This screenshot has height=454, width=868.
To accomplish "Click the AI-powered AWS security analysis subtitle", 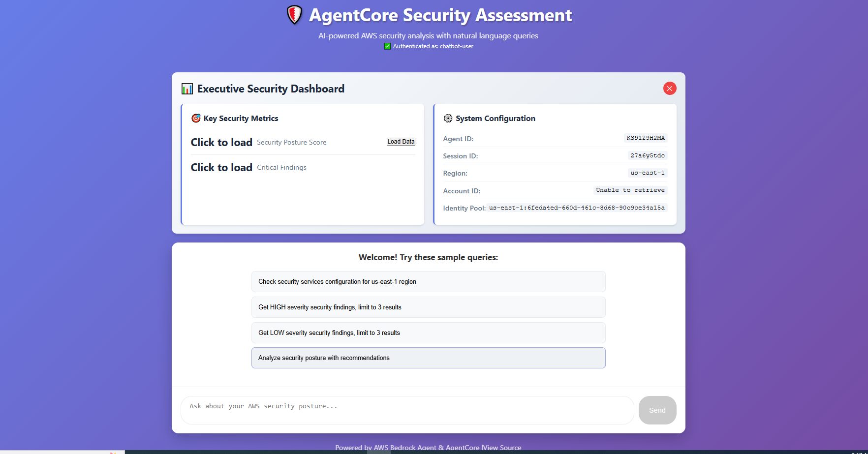I will [428, 35].
